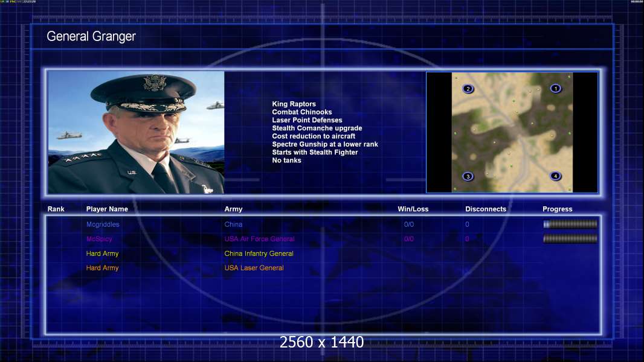Click the No tanks line
This screenshot has width=644, height=362.
point(286,160)
